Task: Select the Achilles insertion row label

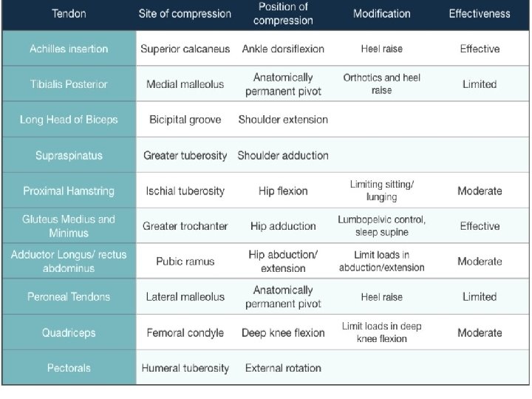Action: [x=69, y=49]
